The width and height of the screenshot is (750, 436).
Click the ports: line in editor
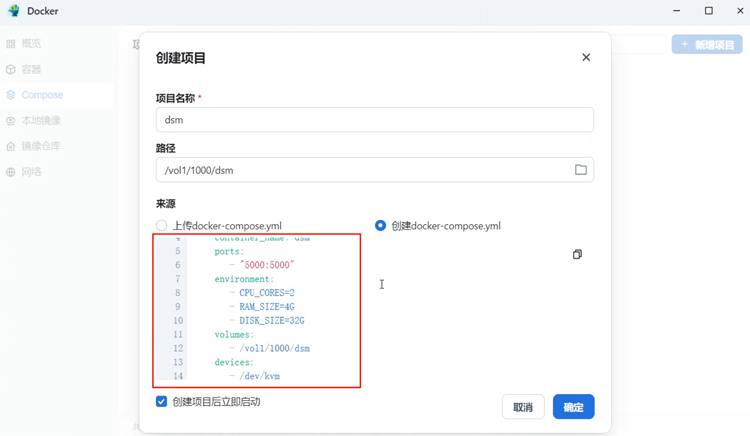[229, 251]
